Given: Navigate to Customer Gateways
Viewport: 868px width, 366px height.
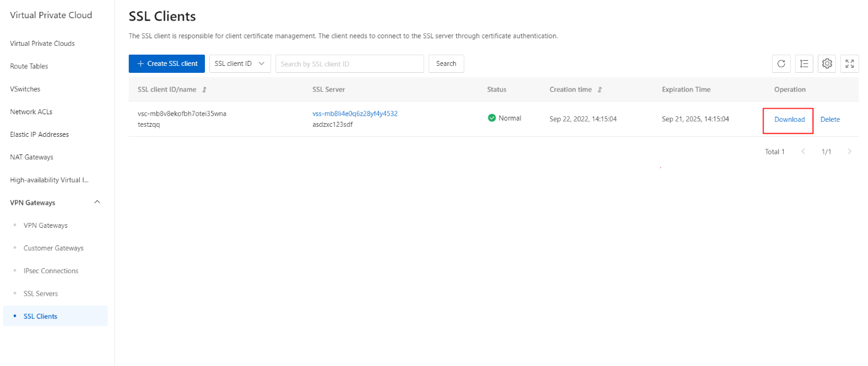Looking at the screenshot, I should [x=53, y=248].
